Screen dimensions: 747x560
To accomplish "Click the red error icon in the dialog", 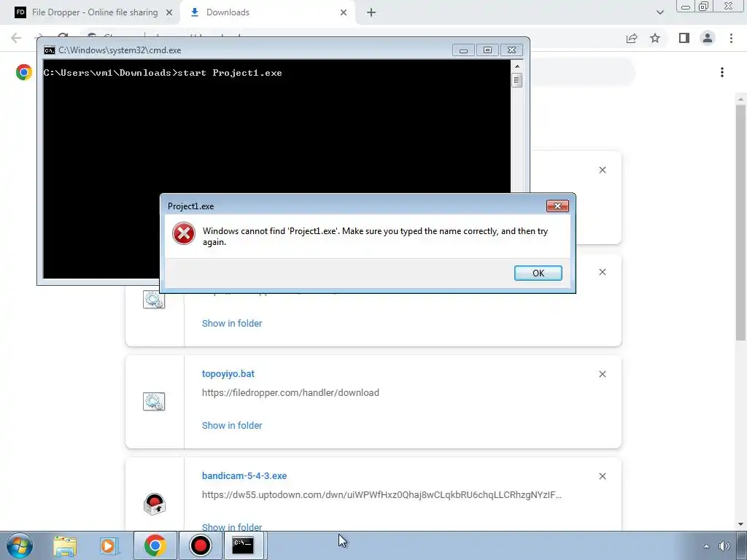I will tap(183, 234).
